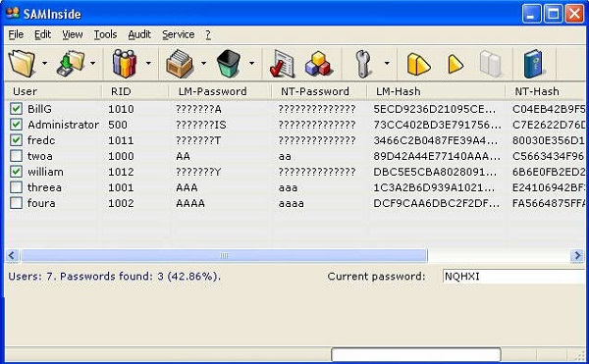Viewport: 589px width, 364px height.
Task: Click the green trash bin icon
Action: [229, 64]
